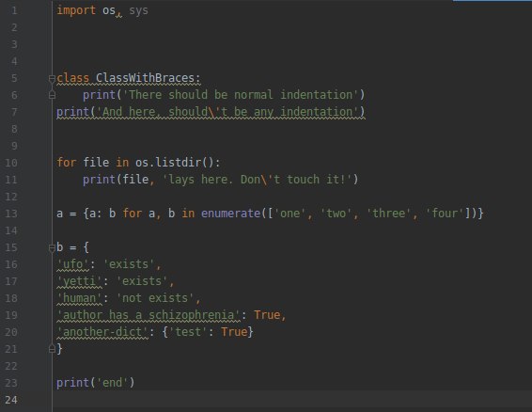
Task: Click the print('end') statement
Action: pyautogui.click(x=96, y=383)
